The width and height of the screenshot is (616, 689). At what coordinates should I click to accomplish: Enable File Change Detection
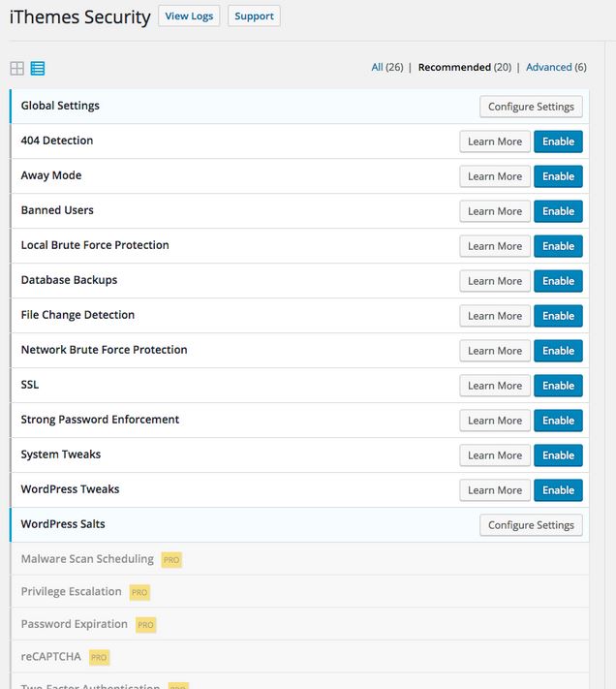click(x=558, y=316)
